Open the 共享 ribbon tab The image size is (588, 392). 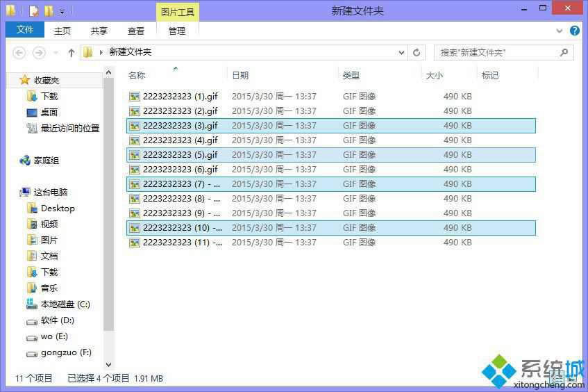tap(99, 31)
